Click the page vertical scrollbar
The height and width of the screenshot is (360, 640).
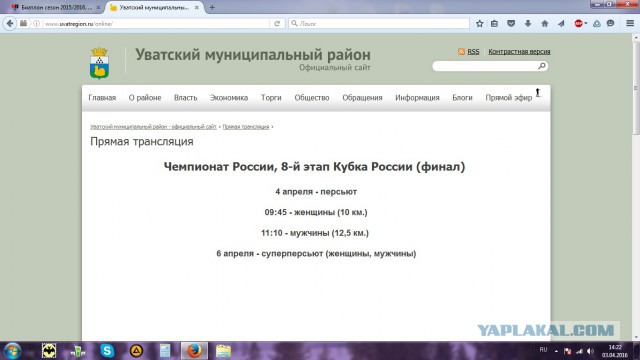tap(636, 88)
